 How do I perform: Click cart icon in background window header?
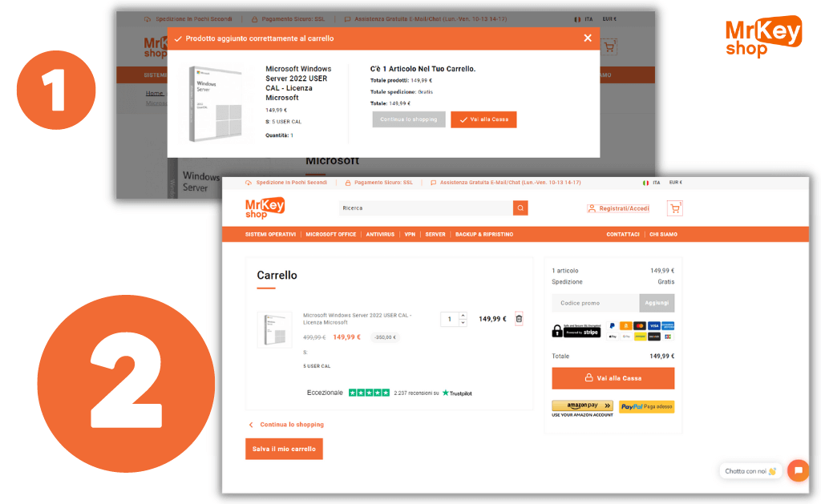click(x=609, y=47)
